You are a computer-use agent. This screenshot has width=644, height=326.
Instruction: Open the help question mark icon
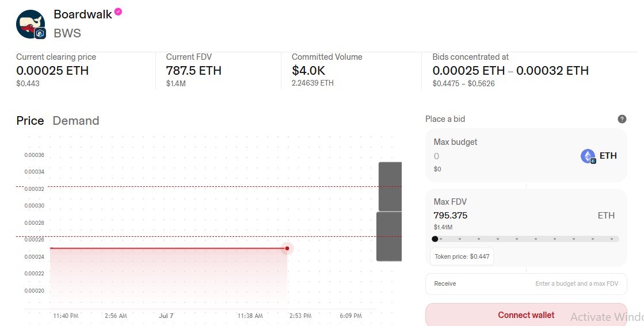(622, 119)
